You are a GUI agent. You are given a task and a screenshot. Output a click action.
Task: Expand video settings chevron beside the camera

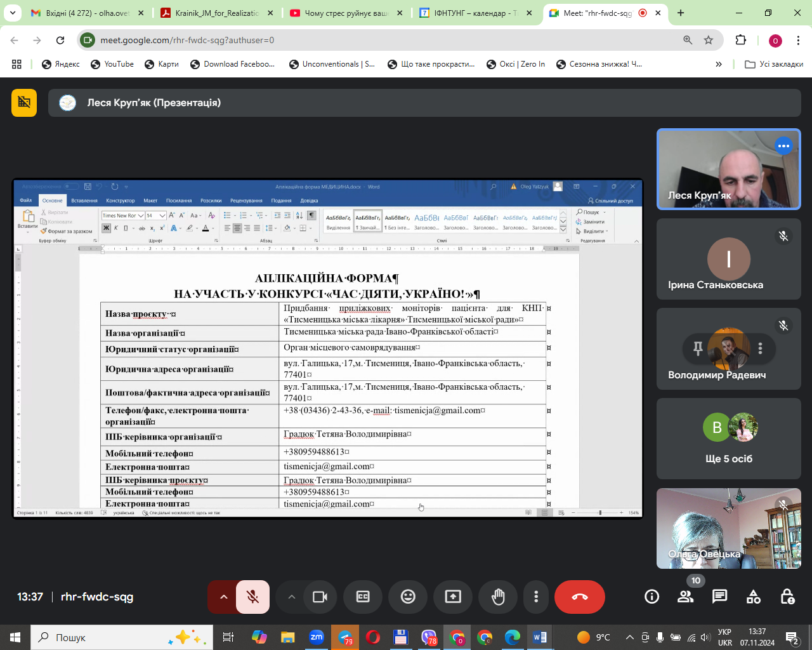tap(291, 597)
